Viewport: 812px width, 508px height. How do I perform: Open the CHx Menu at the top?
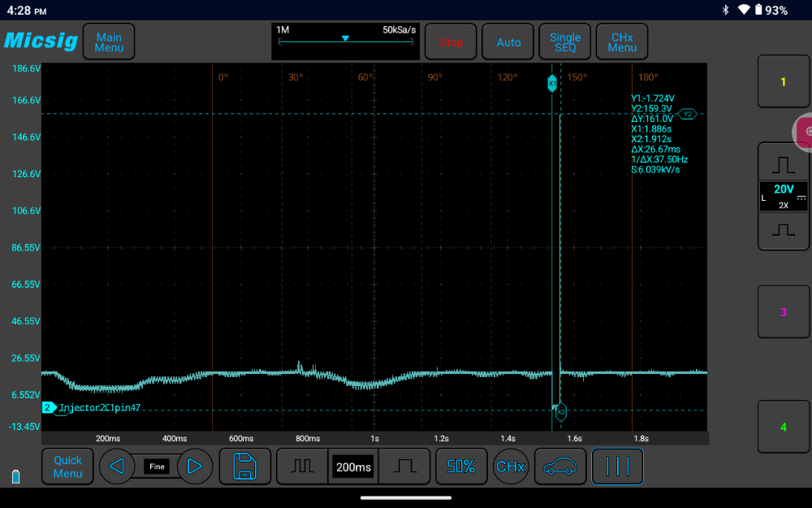pyautogui.click(x=622, y=42)
